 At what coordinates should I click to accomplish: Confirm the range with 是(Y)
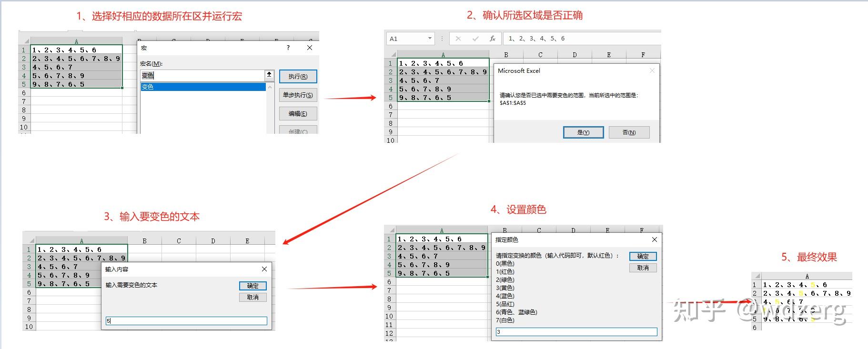(x=584, y=132)
